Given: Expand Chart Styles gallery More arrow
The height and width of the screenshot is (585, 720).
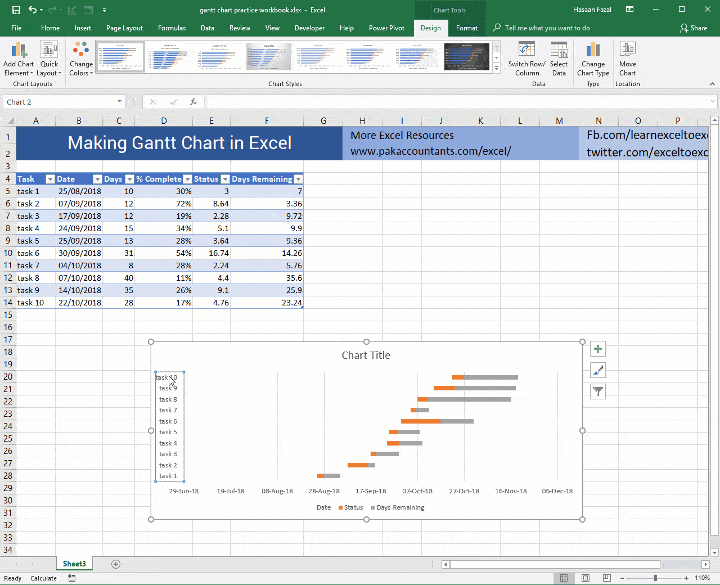Looking at the screenshot, I should (496, 68).
